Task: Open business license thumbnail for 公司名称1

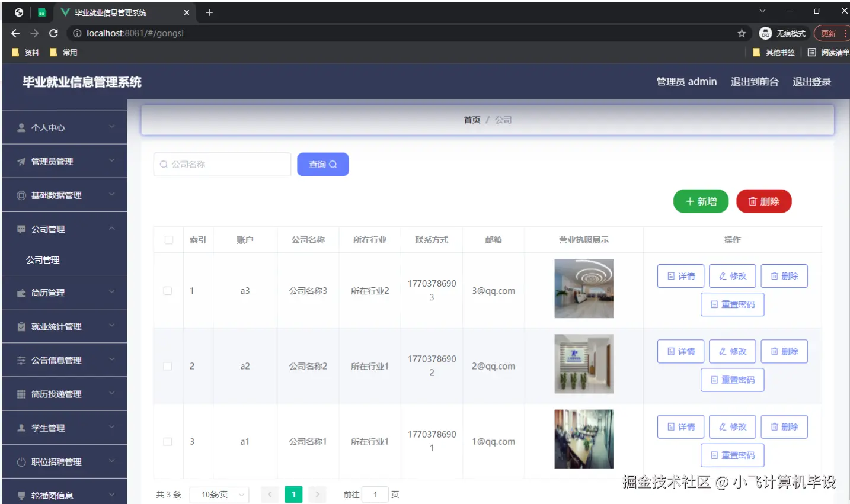Action: coord(584,439)
